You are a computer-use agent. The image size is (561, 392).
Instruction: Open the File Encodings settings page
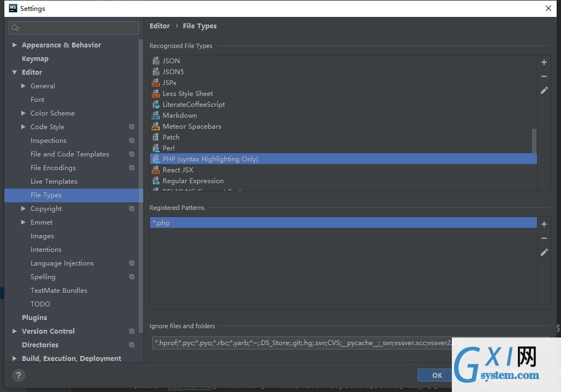[53, 167]
